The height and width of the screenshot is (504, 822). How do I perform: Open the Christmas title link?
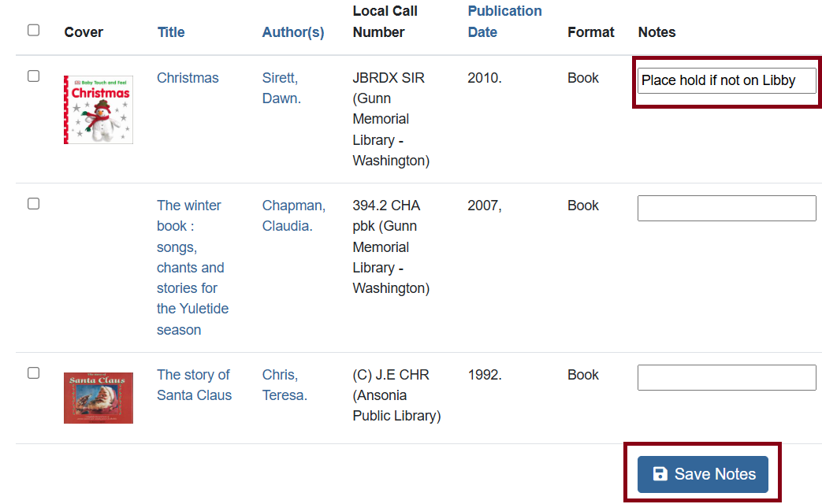(x=188, y=78)
